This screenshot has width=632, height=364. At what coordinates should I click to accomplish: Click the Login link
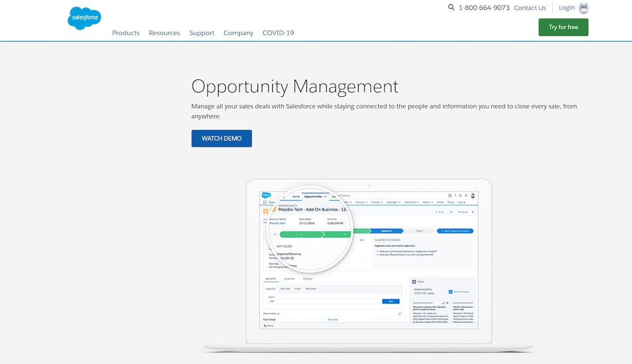tap(567, 7)
